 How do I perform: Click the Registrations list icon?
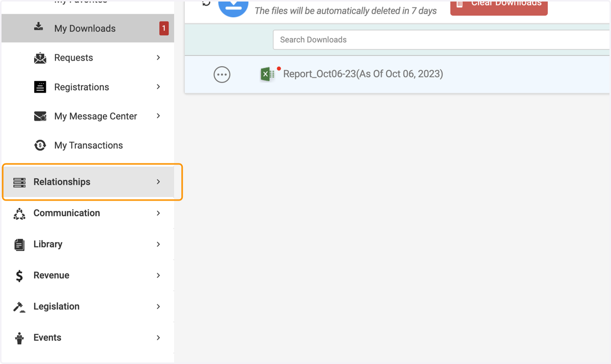tap(40, 87)
